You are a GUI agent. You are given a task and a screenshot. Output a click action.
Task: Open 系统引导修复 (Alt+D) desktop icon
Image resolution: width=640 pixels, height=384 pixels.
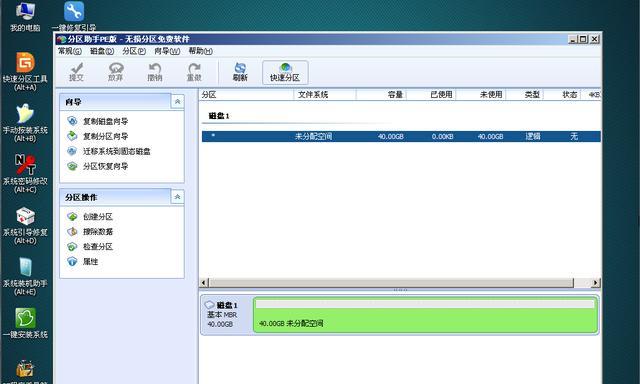(x=25, y=225)
